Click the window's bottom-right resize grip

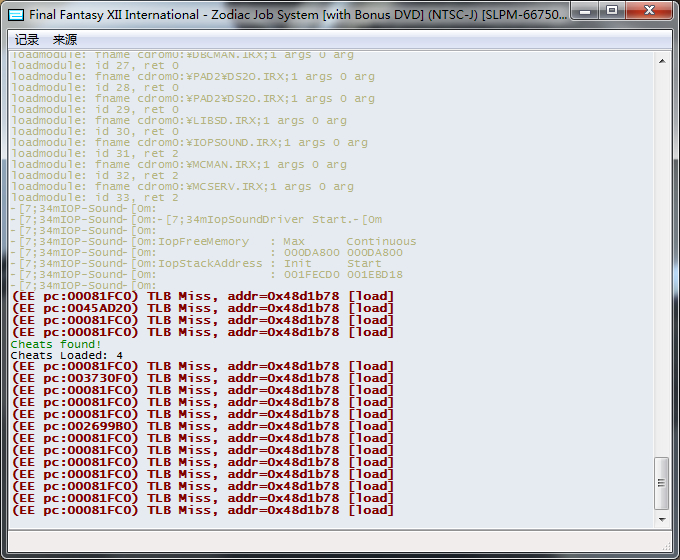(x=667, y=547)
